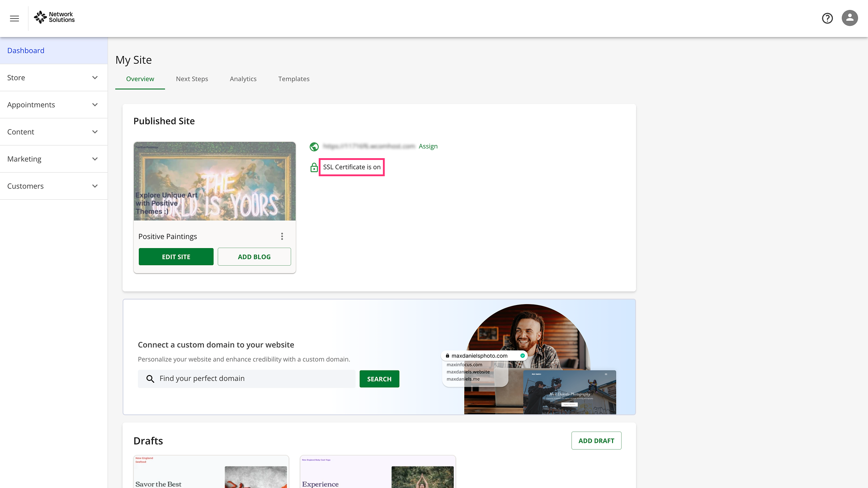Click the Assign domain link
This screenshot has width=868, height=488.
(x=428, y=146)
